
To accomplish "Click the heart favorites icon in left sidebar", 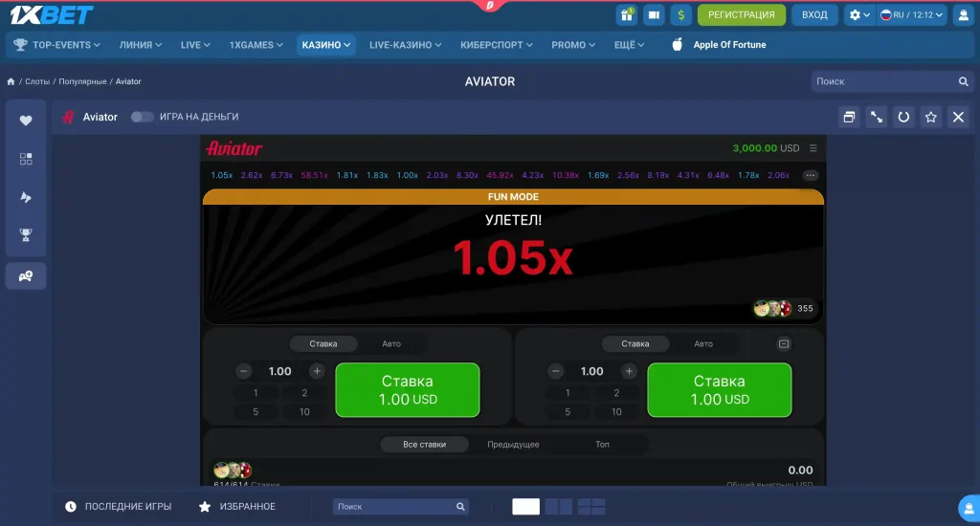I will [x=26, y=121].
